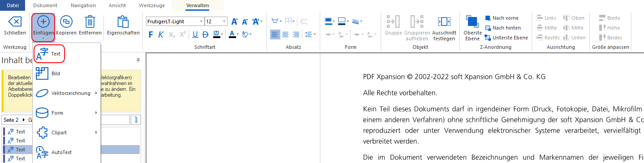Click the Gruppe icon
Viewport: 644px width, 163px height.
pos(393,21)
